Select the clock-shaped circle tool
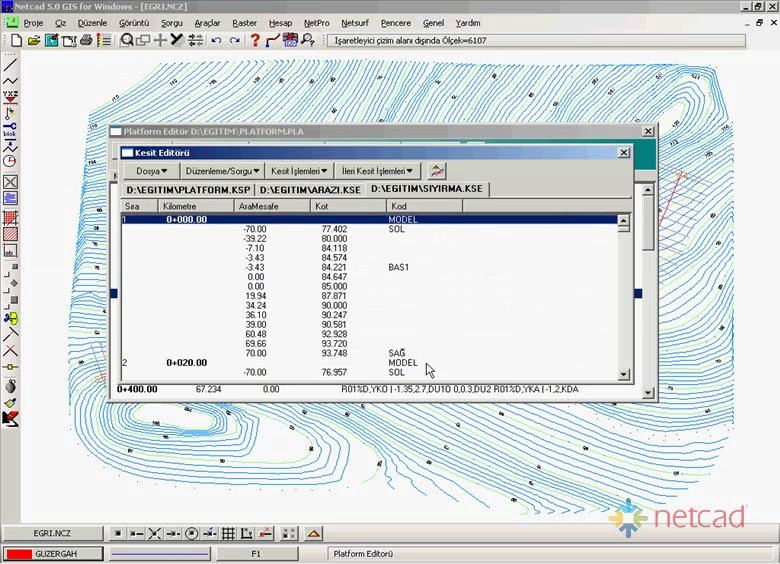780x564 pixels. point(10,161)
